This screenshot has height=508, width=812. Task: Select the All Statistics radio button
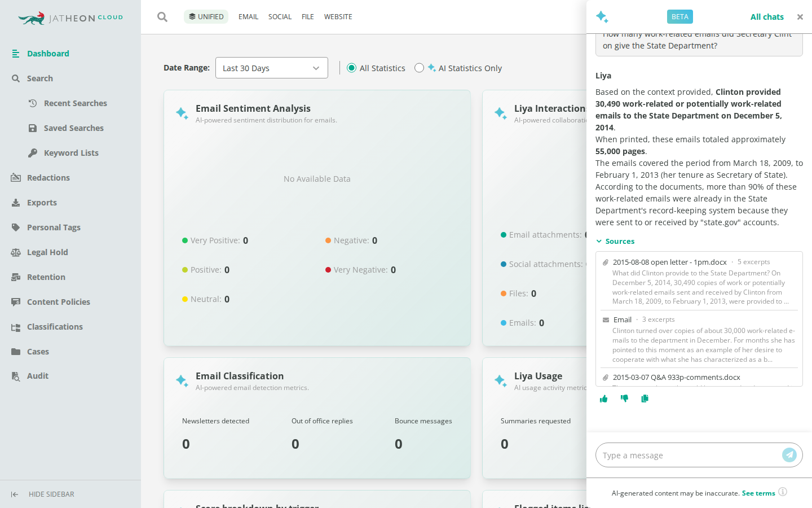(x=352, y=68)
